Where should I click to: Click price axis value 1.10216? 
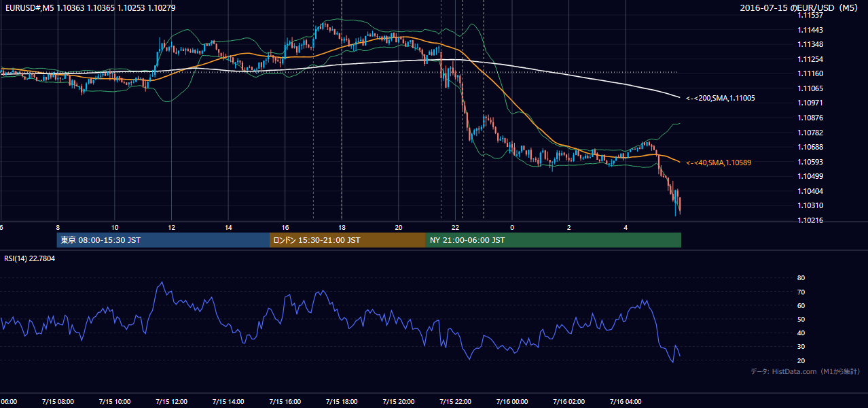810,220
